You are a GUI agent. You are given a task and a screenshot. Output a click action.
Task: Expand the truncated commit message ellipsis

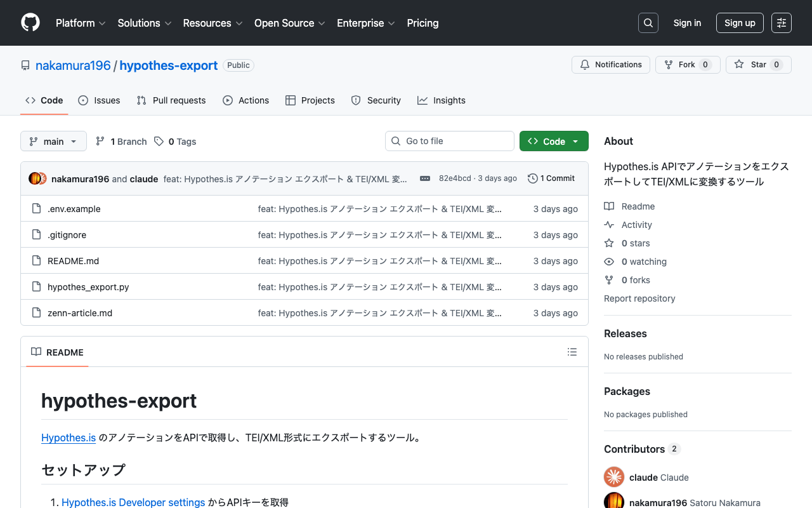[424, 178]
